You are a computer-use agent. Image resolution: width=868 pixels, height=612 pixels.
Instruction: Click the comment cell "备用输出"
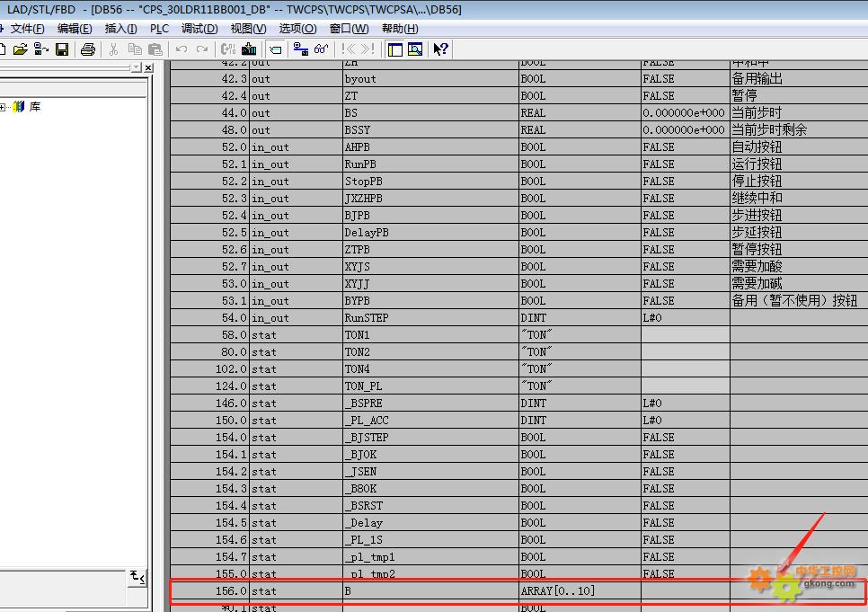[799, 79]
